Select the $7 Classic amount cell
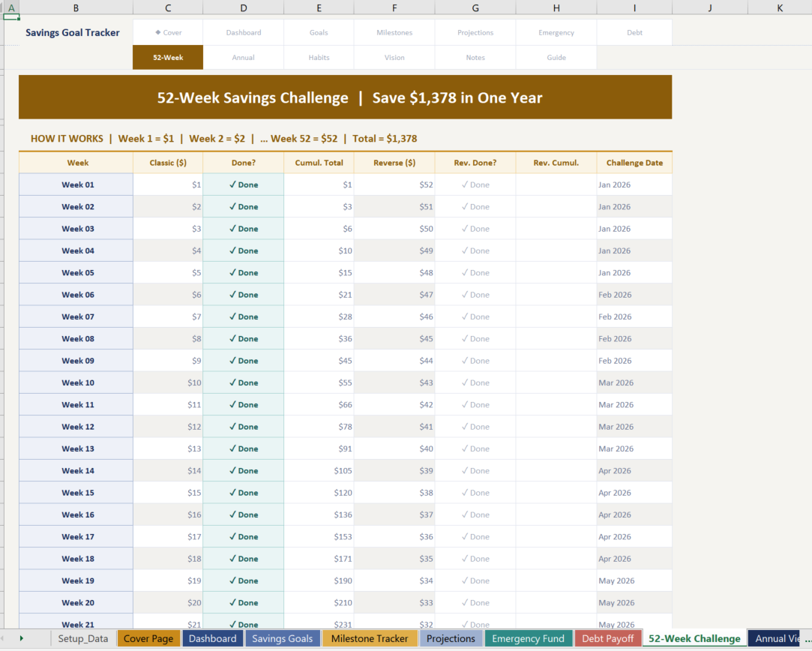812x651 pixels. point(168,316)
